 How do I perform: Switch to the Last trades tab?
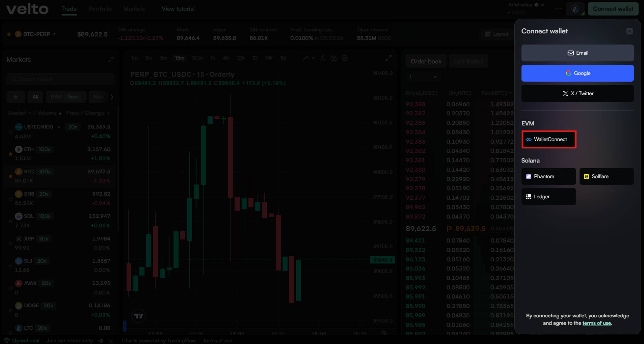(x=468, y=61)
